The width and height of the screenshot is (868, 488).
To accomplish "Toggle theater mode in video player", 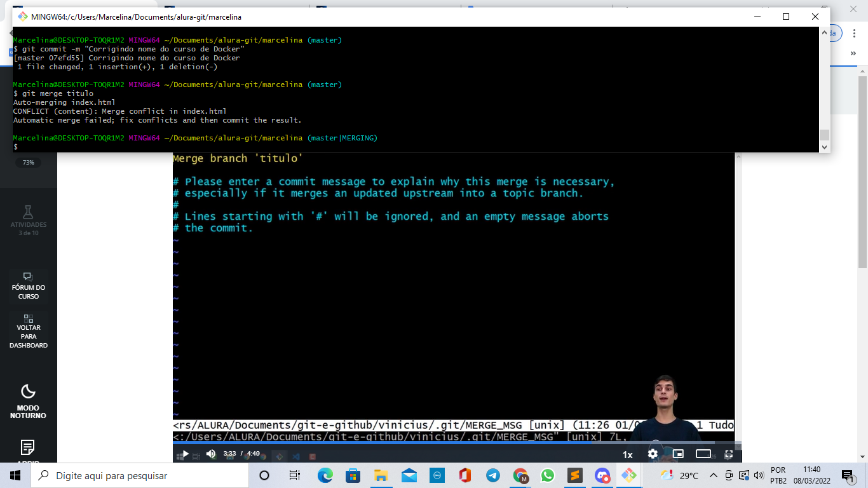I will pyautogui.click(x=703, y=454).
